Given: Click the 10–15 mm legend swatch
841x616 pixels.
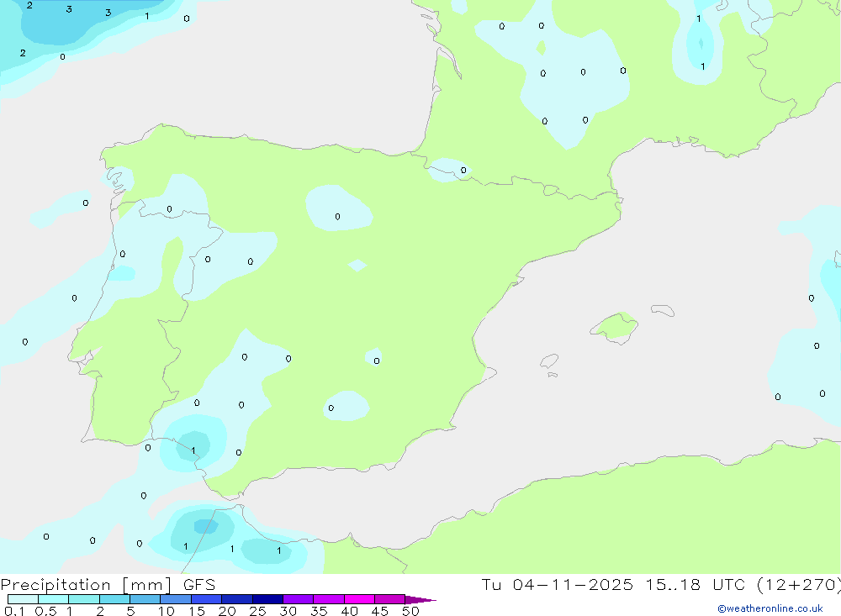Looking at the screenshot, I should [176, 599].
